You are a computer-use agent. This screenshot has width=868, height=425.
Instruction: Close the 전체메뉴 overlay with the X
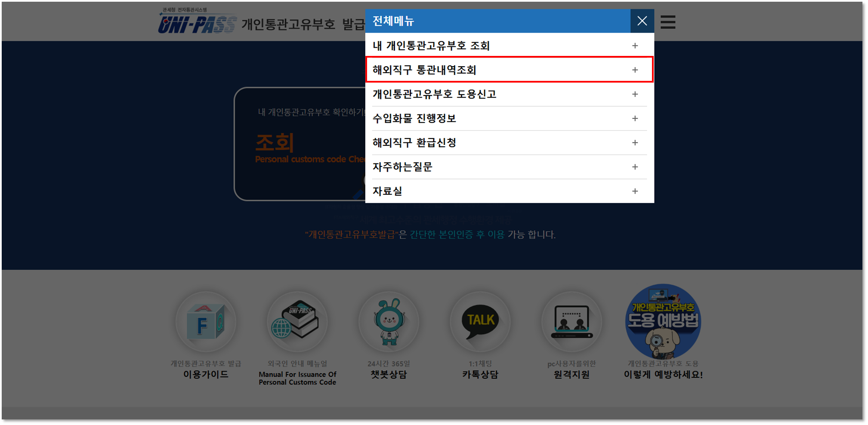(642, 21)
